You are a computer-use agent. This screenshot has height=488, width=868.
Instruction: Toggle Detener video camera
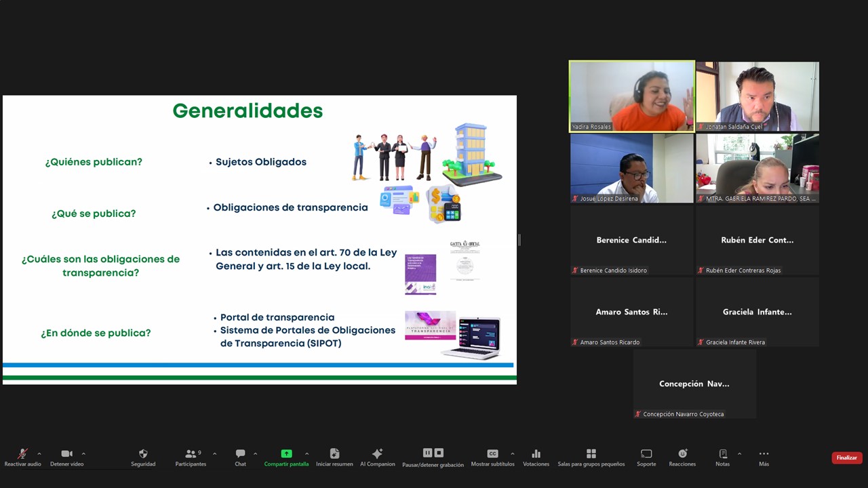66,454
